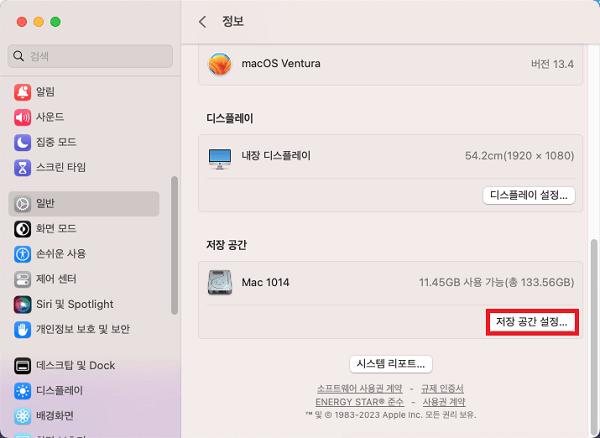Open 소프트웨어 사용권 계약 link
This screenshot has width=600, height=438.
360,389
